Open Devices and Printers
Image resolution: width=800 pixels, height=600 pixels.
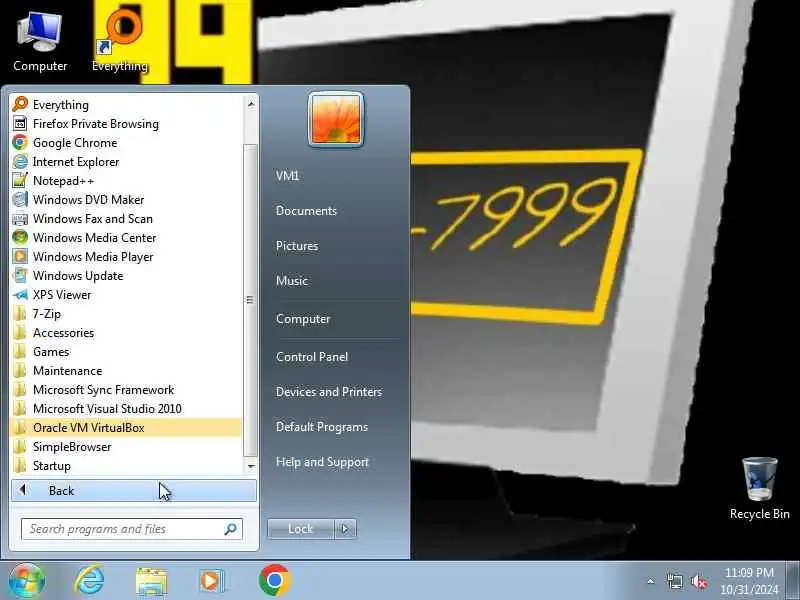(329, 392)
